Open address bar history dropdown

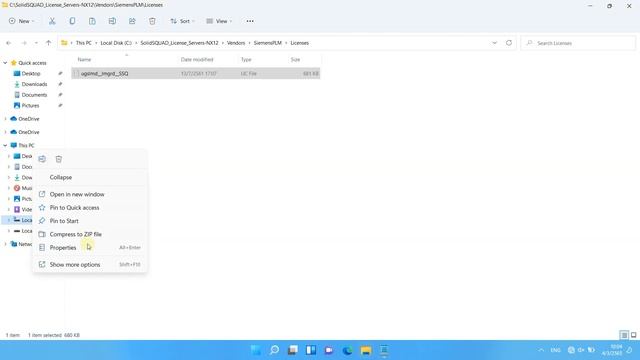click(x=494, y=43)
